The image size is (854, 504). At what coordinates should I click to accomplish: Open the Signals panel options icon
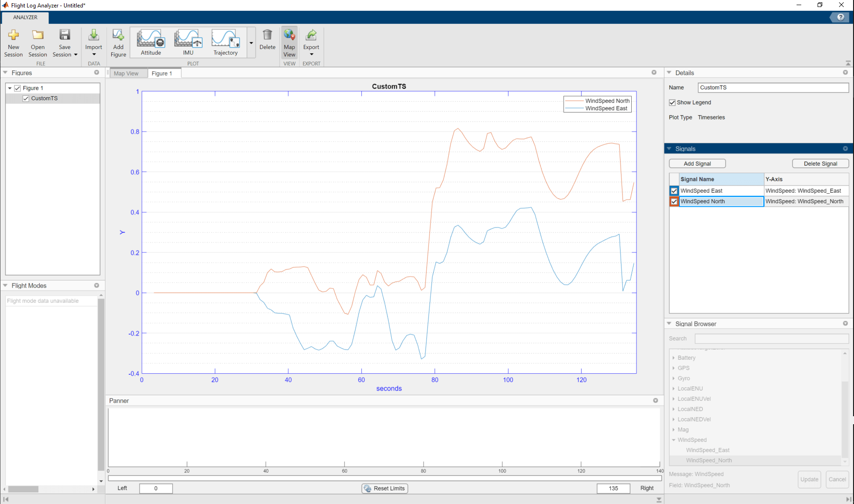tap(845, 148)
